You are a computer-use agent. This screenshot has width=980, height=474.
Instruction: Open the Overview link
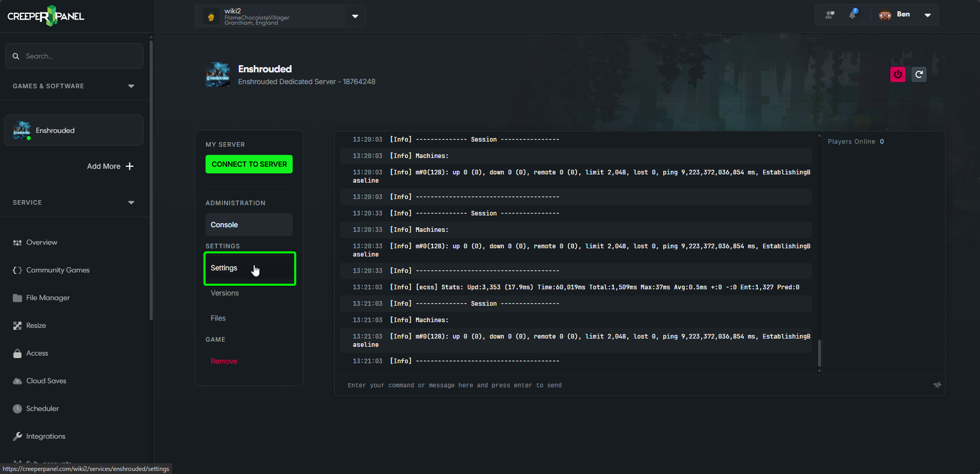pyautogui.click(x=42, y=243)
